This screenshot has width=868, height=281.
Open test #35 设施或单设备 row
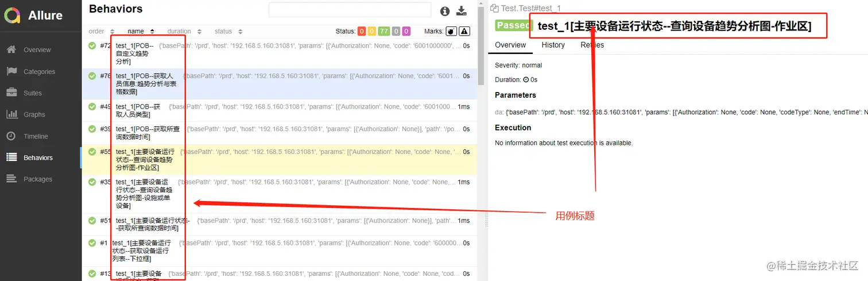pos(279,194)
